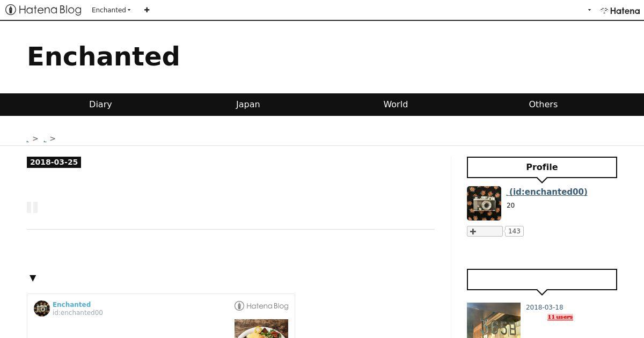Toggle the black triangle above embedded card

tap(33, 278)
